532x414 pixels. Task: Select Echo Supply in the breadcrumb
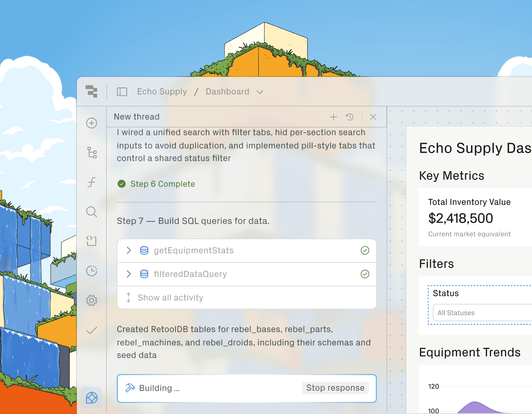coord(162,91)
